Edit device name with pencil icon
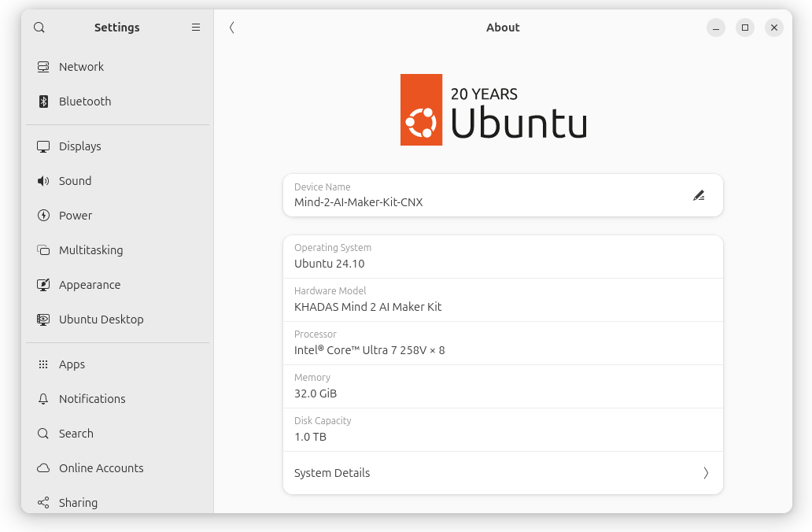 (x=699, y=195)
